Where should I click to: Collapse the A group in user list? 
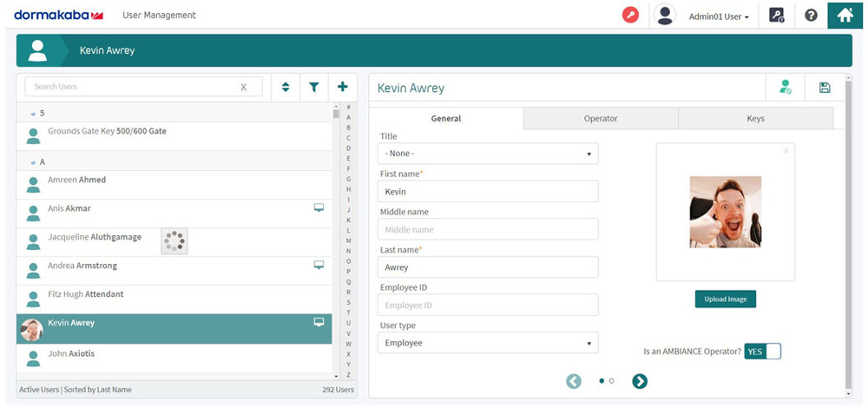coord(33,162)
